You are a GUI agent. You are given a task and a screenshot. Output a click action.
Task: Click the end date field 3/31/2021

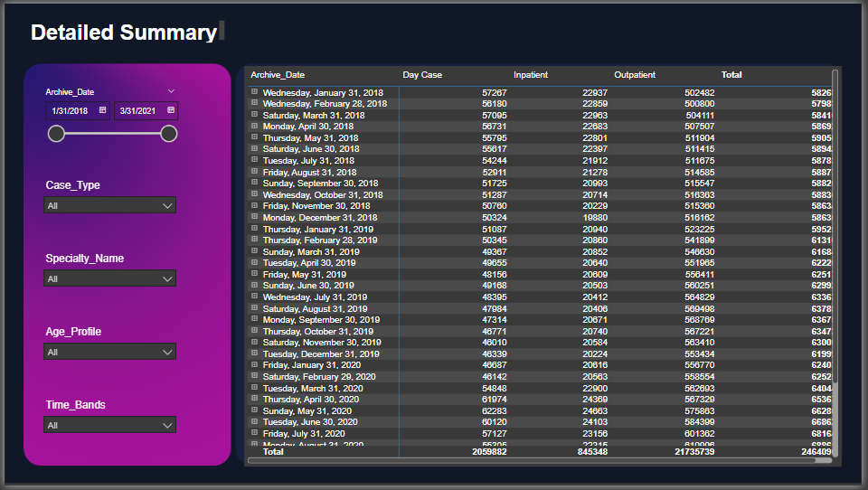(146, 110)
